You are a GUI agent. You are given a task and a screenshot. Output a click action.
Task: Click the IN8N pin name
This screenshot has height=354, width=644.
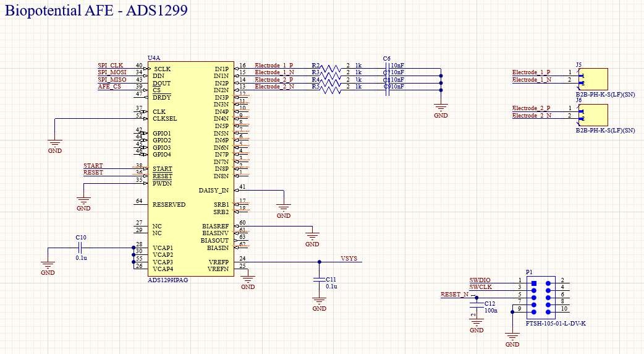(221, 176)
